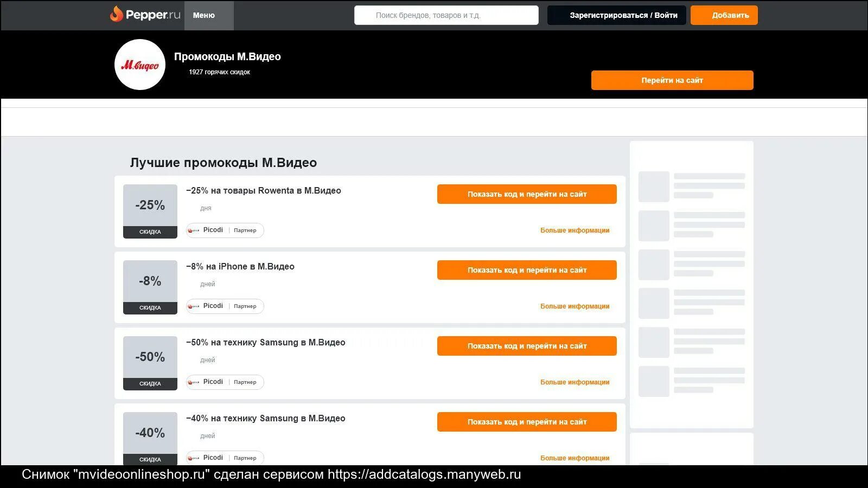Open Больше информации for Rowenta offer
The height and width of the screenshot is (488, 868).
click(575, 230)
